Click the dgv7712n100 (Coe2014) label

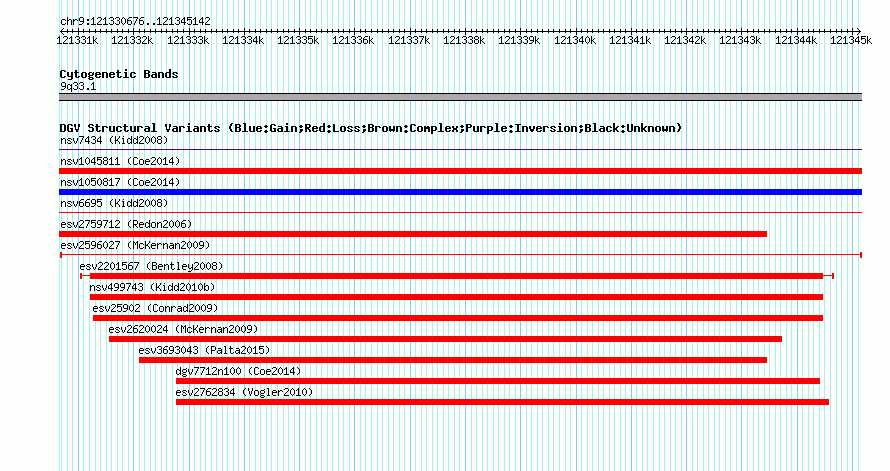(x=238, y=371)
